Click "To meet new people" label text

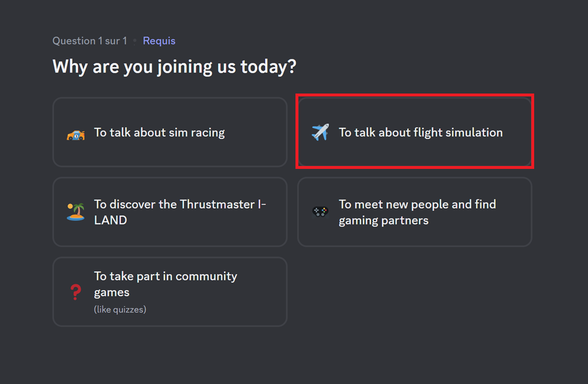(417, 205)
